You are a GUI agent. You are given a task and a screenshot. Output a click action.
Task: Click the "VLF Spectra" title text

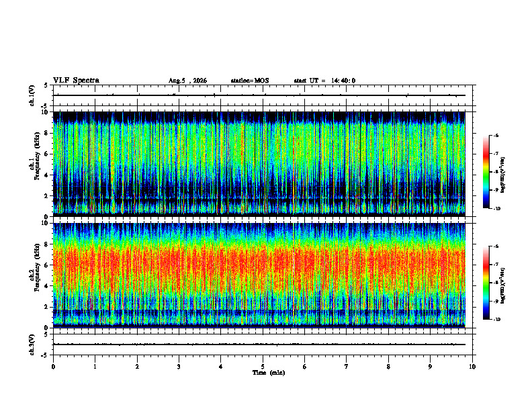click(x=76, y=81)
